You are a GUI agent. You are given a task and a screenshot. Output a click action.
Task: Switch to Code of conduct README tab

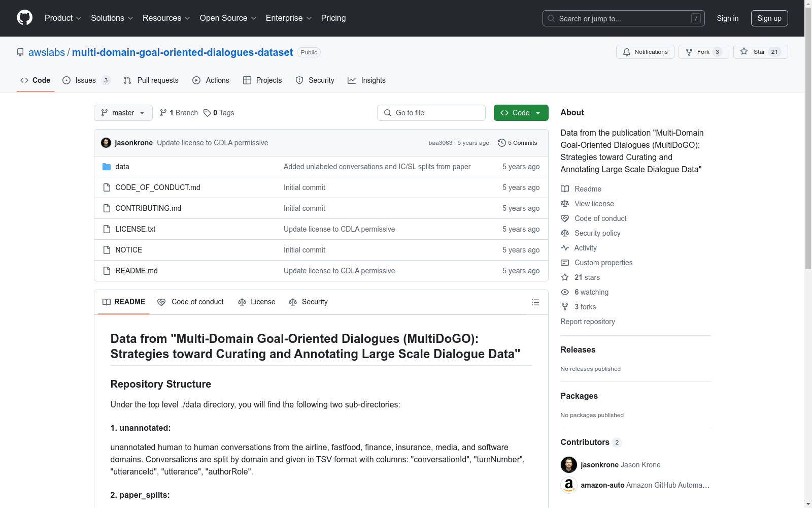191,302
